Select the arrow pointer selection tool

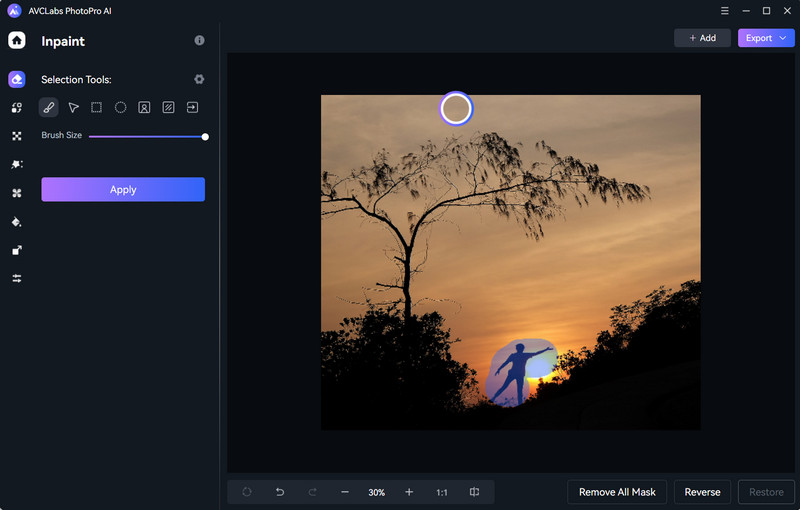[x=73, y=108]
